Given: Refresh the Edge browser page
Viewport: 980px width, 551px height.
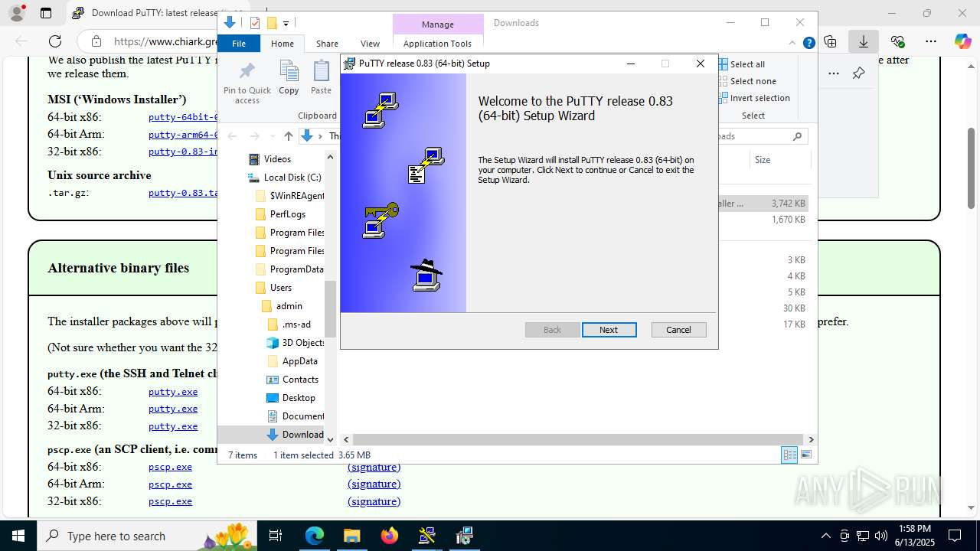Looking at the screenshot, I should [55, 41].
